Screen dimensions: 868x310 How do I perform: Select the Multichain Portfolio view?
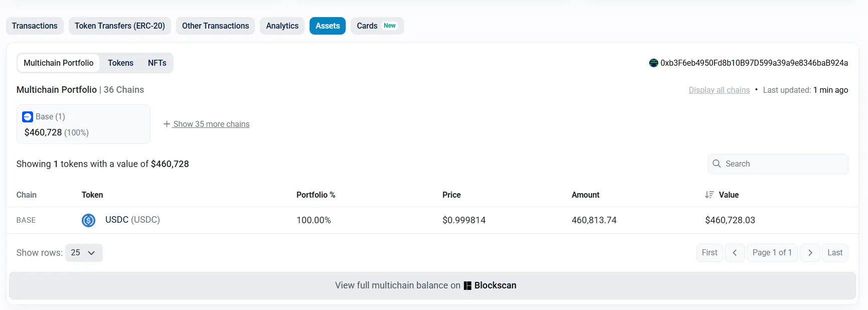point(59,63)
